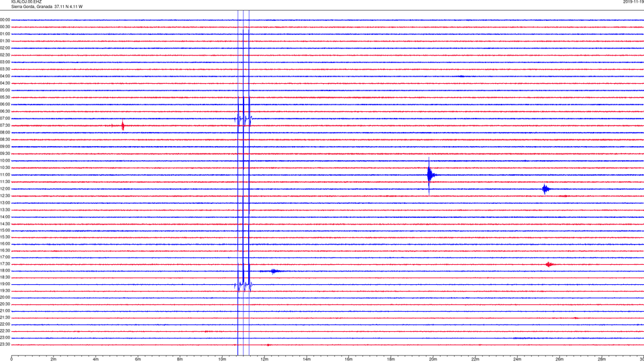Select the 12:30 trace time label
Image resolution: width=644 pixels, height=362 pixels.
tap(5, 196)
